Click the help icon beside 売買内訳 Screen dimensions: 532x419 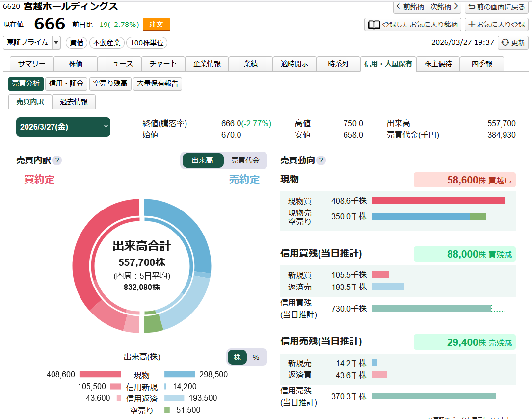tap(57, 160)
